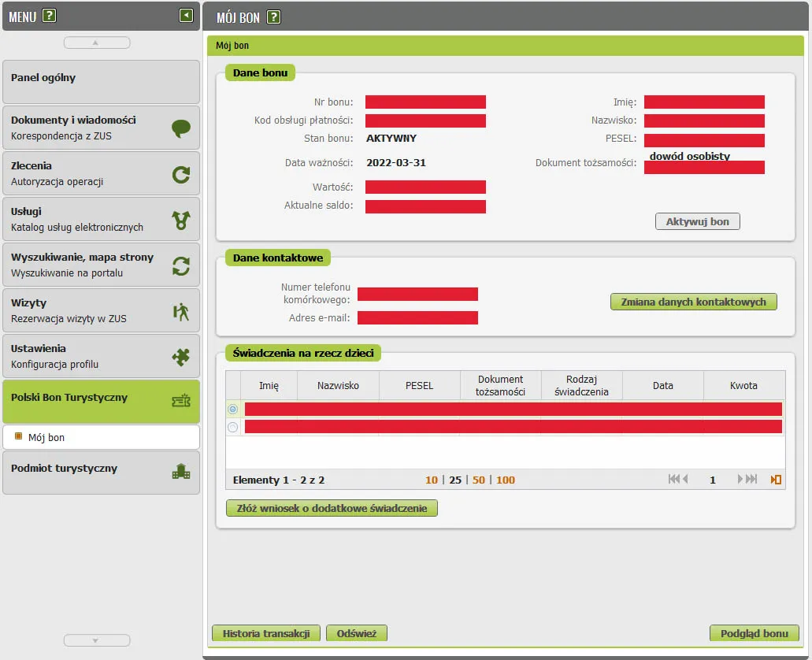Select Polski Bon Turystyczny menu section
This screenshot has height=660, width=812.
pyautogui.click(x=101, y=402)
